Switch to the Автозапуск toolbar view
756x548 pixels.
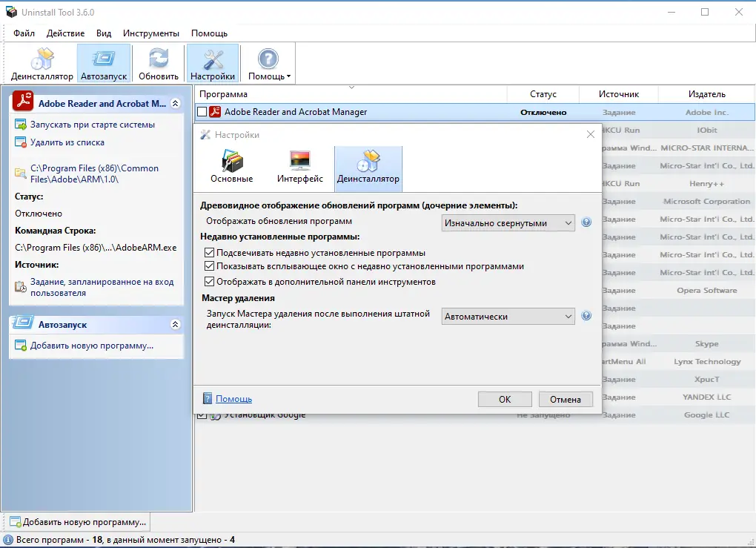pyautogui.click(x=104, y=65)
